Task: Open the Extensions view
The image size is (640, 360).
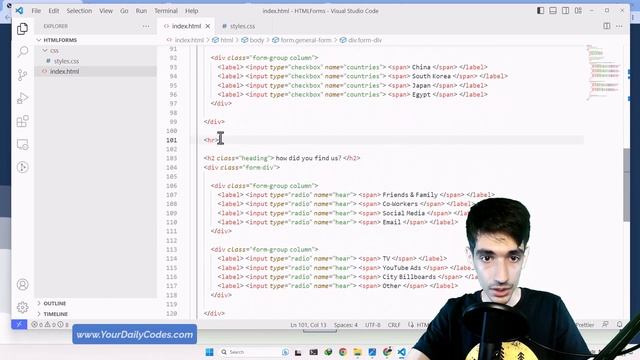Action: point(22,121)
